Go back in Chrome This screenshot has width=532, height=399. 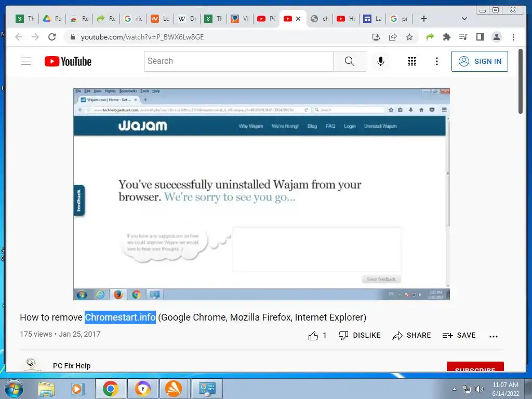coord(19,37)
